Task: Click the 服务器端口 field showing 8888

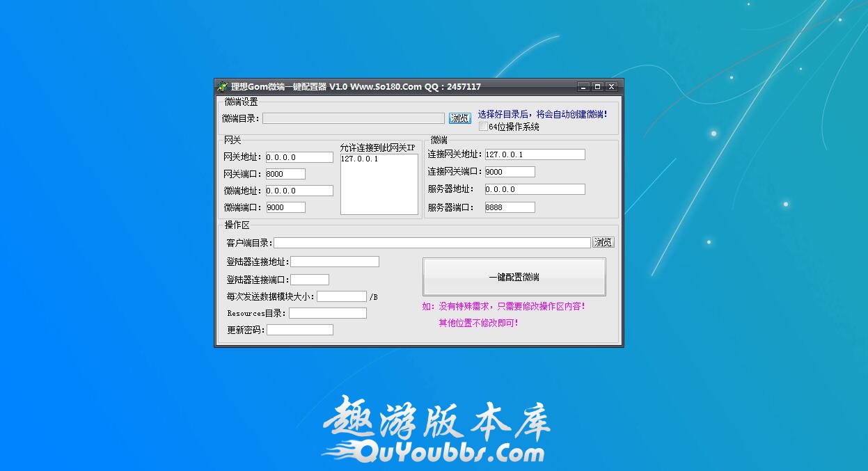Action: [510, 207]
